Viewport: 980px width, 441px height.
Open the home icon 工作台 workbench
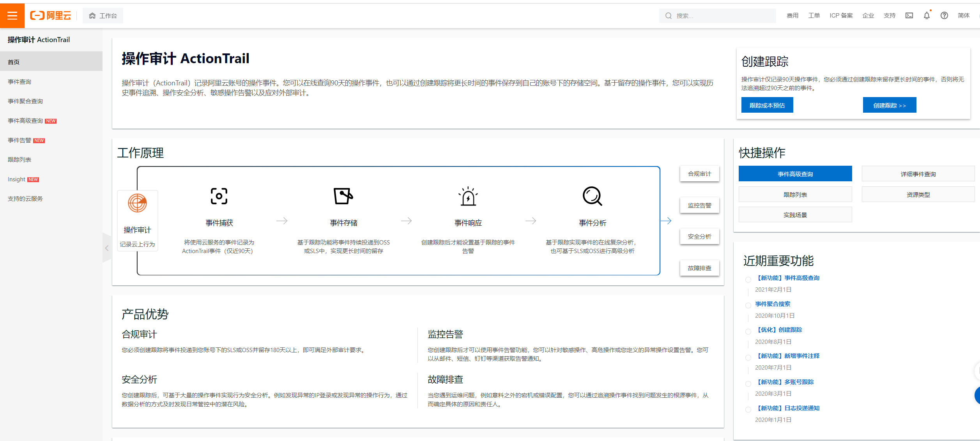click(103, 16)
